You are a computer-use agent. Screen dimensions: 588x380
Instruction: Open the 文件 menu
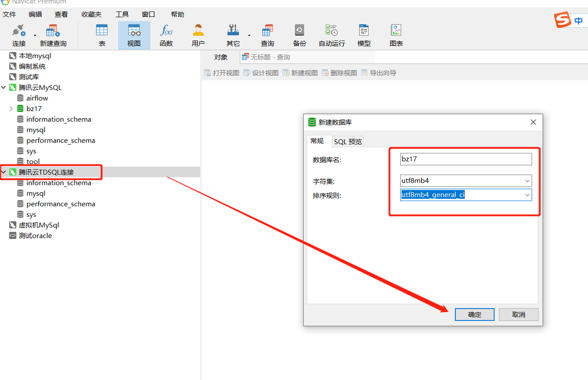point(9,14)
